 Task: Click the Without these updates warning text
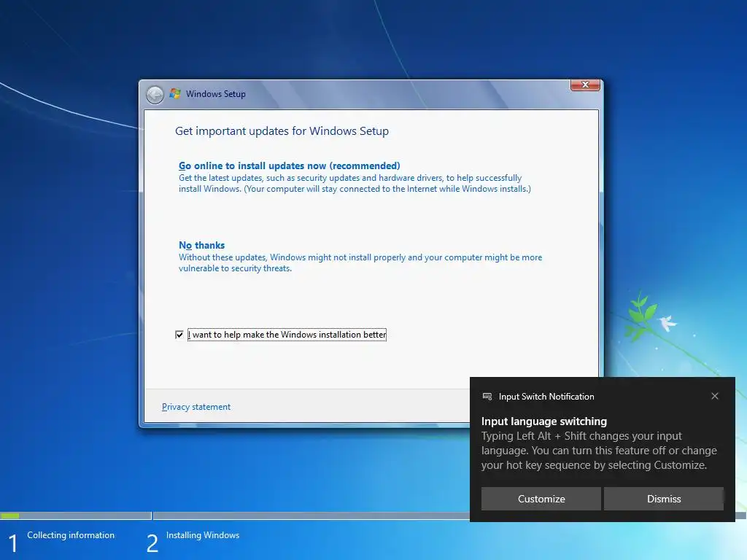point(360,262)
